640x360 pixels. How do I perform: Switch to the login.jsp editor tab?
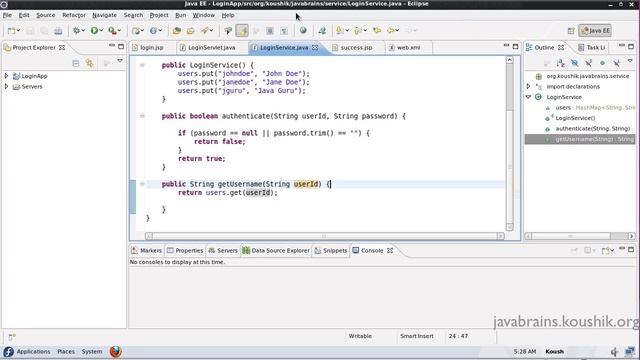[x=152, y=48]
